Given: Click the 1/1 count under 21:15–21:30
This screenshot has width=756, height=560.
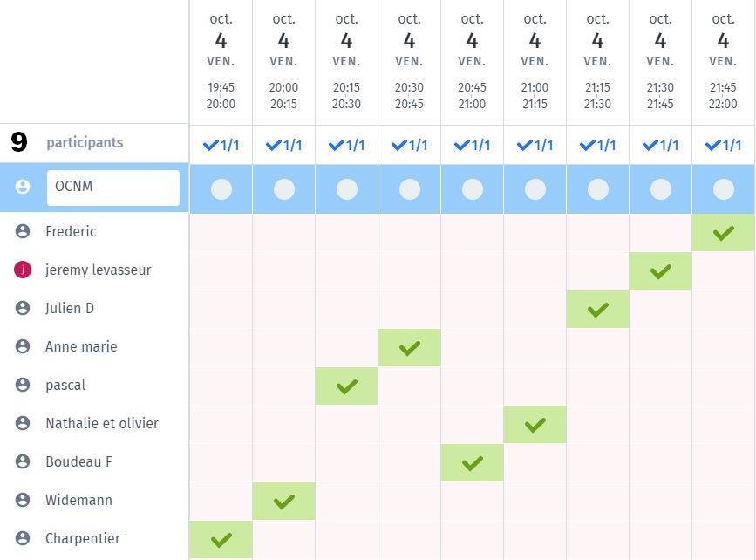Looking at the screenshot, I should (x=598, y=145).
